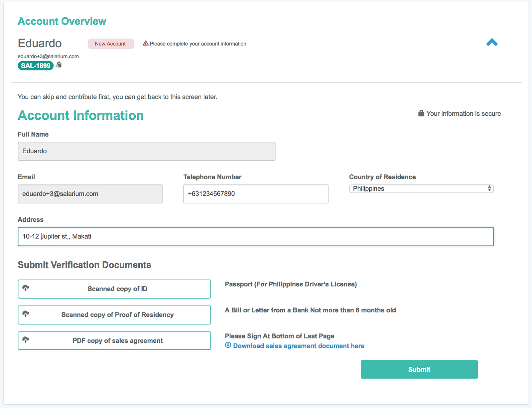Screen dimensions: 532x408
Task: Click the login-as icon beside SAL-1899
Action: tap(59, 65)
